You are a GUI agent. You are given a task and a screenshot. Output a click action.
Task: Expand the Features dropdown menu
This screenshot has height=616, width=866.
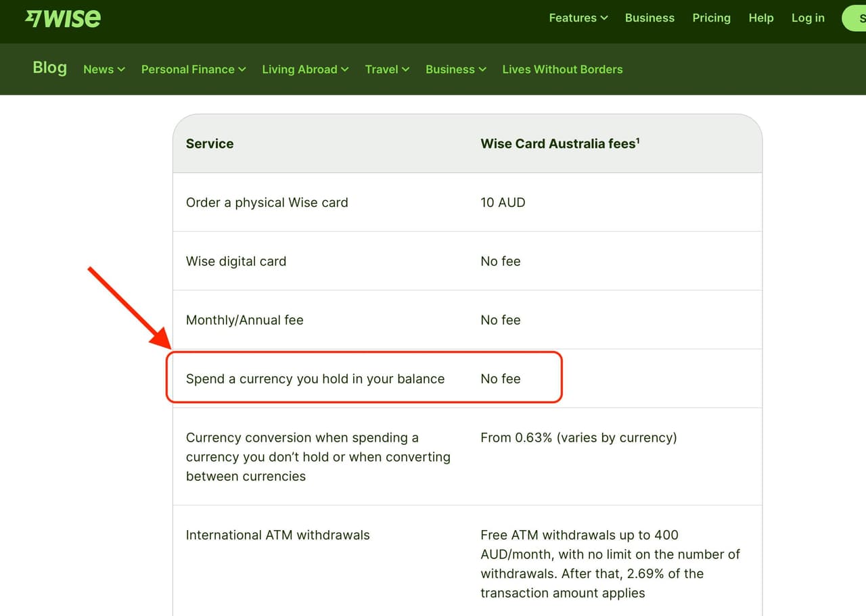pyautogui.click(x=578, y=18)
